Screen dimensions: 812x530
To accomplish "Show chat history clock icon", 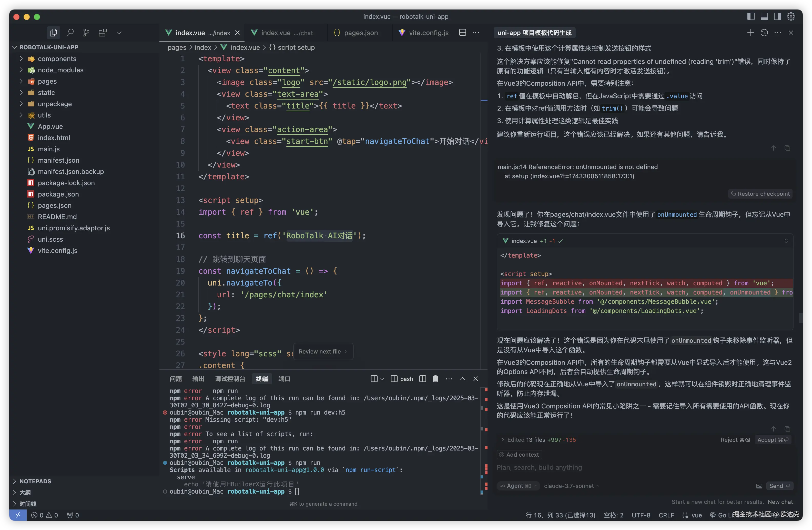I will coord(764,32).
